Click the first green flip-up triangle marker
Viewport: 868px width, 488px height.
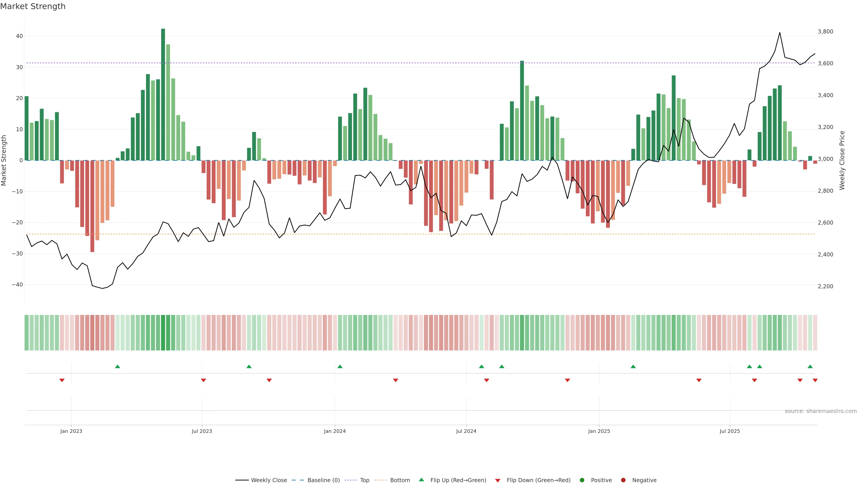tap(118, 366)
